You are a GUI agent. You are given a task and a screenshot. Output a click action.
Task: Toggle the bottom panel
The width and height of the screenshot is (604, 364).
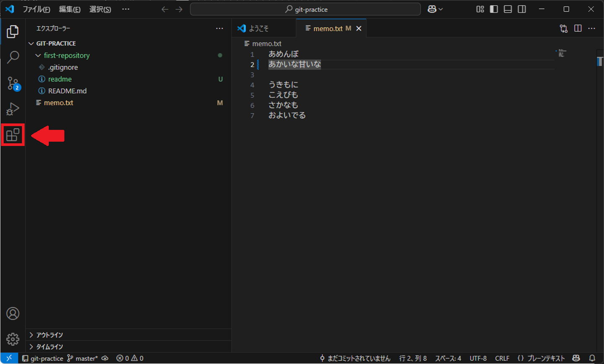click(508, 9)
